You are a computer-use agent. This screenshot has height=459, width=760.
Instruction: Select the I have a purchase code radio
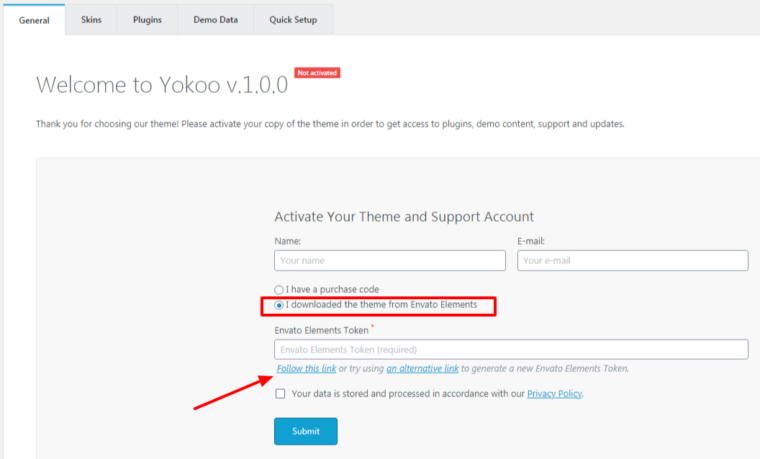click(x=280, y=289)
